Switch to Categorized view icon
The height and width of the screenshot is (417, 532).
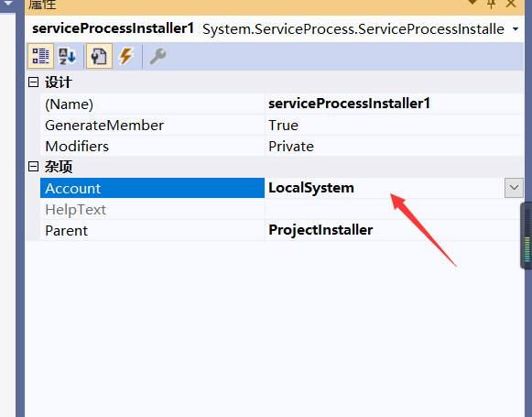click(x=40, y=56)
